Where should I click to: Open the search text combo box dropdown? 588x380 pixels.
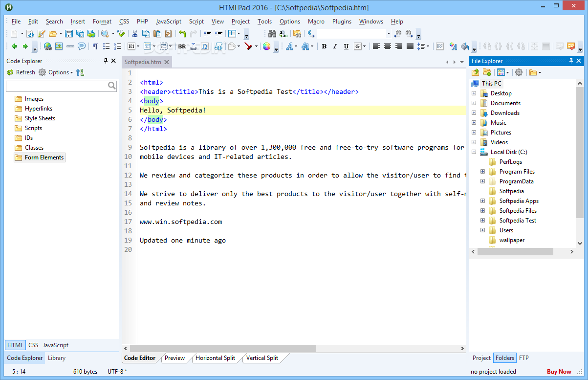[389, 34]
